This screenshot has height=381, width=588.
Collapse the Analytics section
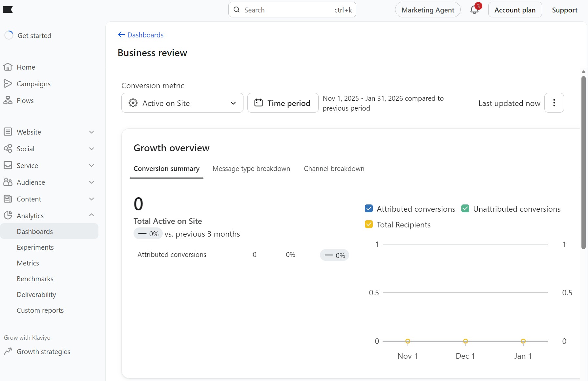(92, 215)
